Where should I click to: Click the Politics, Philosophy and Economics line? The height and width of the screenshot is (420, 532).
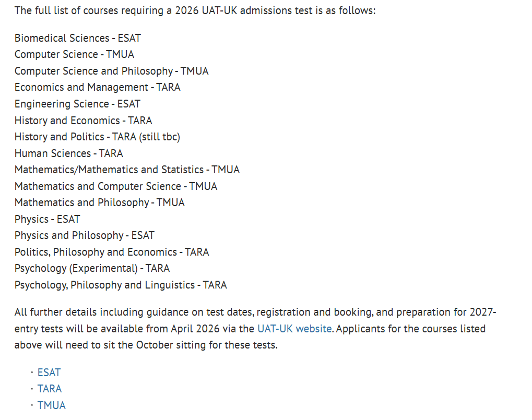click(112, 252)
